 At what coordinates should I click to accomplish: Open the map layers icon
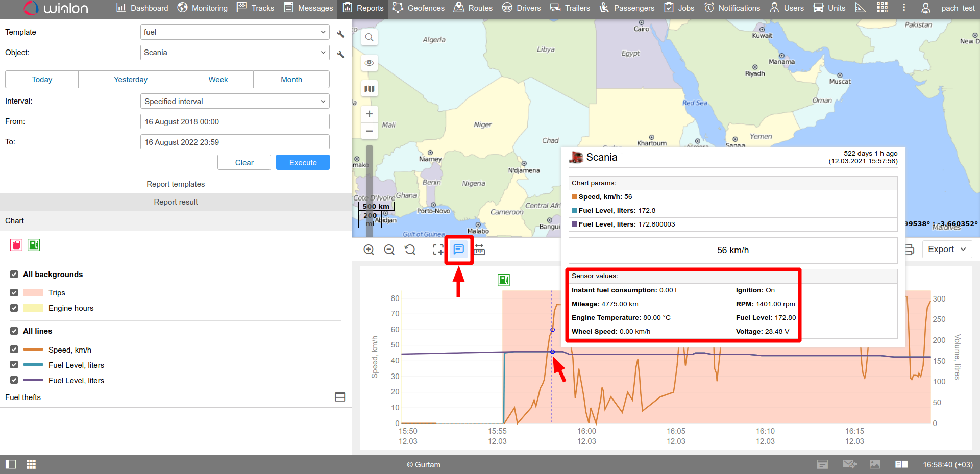(x=370, y=89)
